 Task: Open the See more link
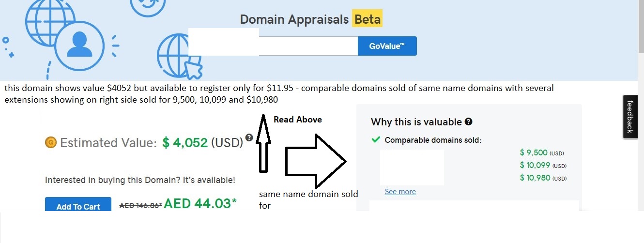coord(400,192)
